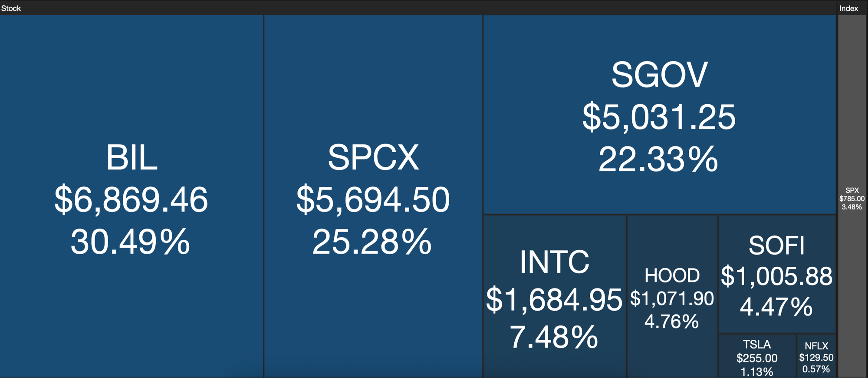Select the SPX index tile
Image resolution: width=868 pixels, height=378 pixels.
[852, 196]
